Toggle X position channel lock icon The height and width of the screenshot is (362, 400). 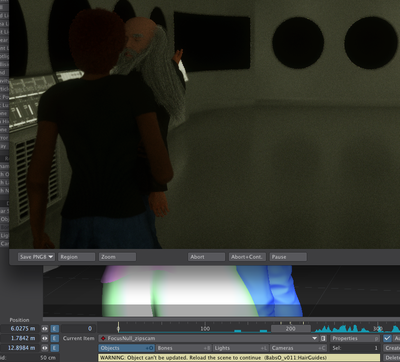pos(45,329)
